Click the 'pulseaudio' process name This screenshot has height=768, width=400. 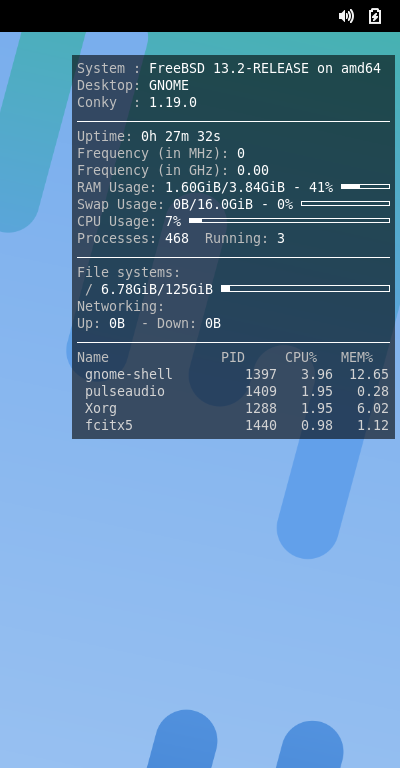[x=125, y=391]
